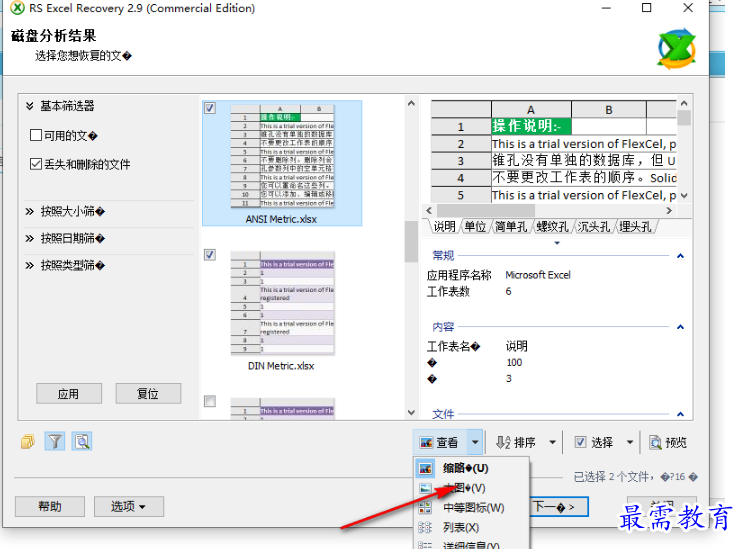Click the Microsoft Excel application name value

pyautogui.click(x=538, y=275)
